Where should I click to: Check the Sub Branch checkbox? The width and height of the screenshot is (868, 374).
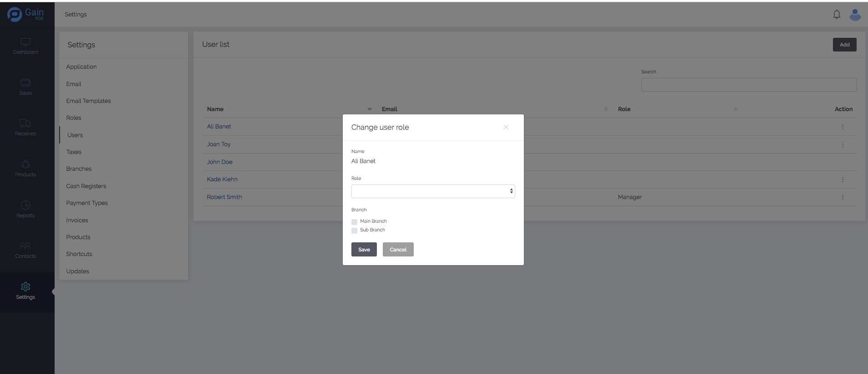tap(355, 231)
